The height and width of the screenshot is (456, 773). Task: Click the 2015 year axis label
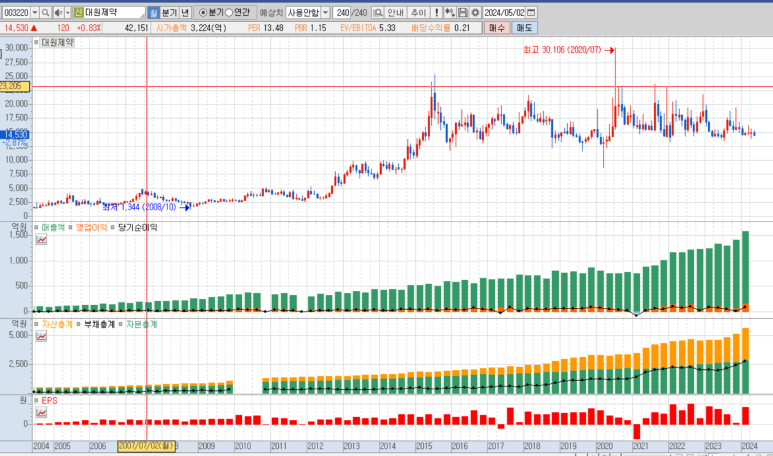click(423, 446)
